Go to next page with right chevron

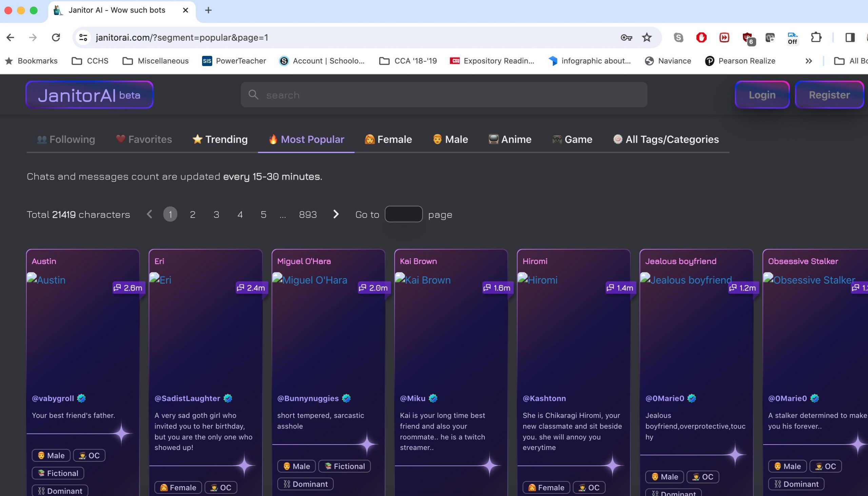coord(336,214)
